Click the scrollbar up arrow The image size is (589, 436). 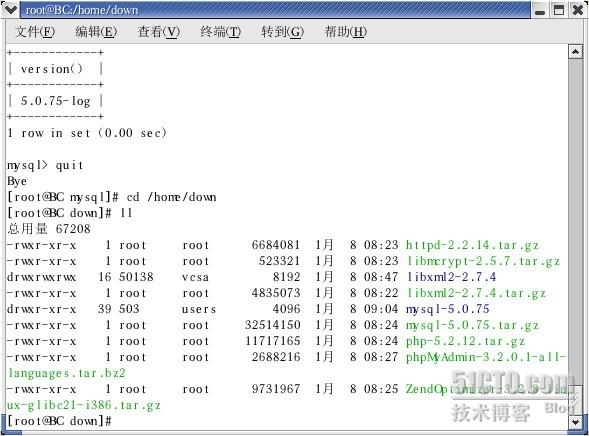coord(575,52)
